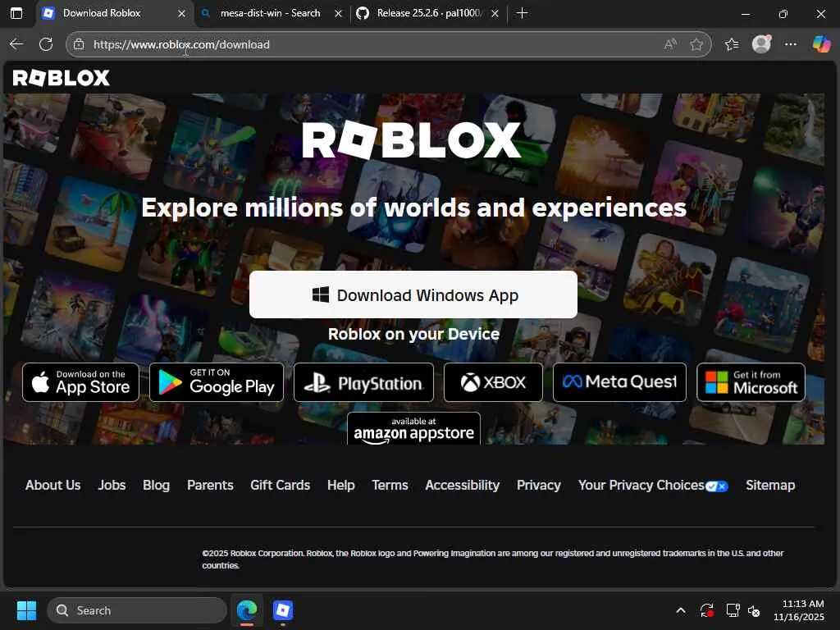Open the PlayStation download badge
Screen dimensions: 840x630
pyautogui.click(x=363, y=382)
